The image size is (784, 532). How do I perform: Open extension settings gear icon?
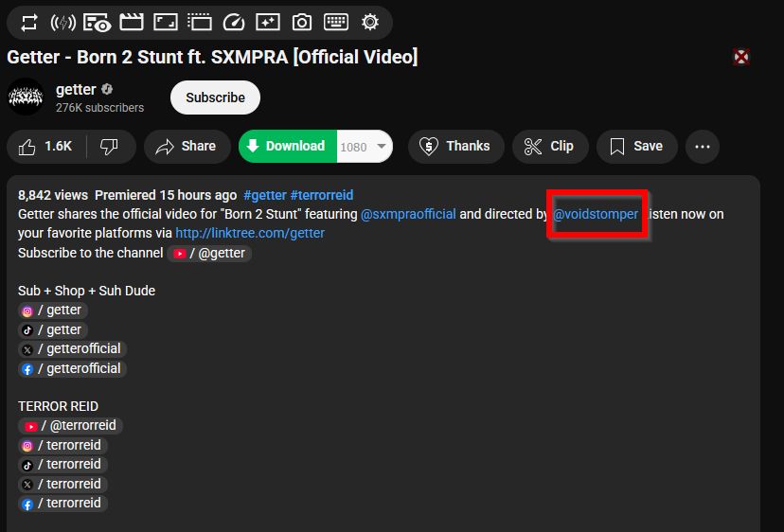pyautogui.click(x=370, y=23)
